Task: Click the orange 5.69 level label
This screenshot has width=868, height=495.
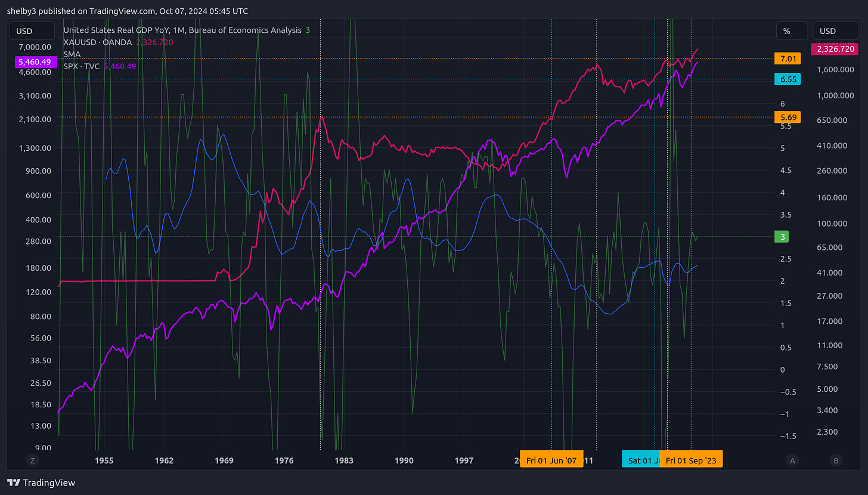Action: 787,117
